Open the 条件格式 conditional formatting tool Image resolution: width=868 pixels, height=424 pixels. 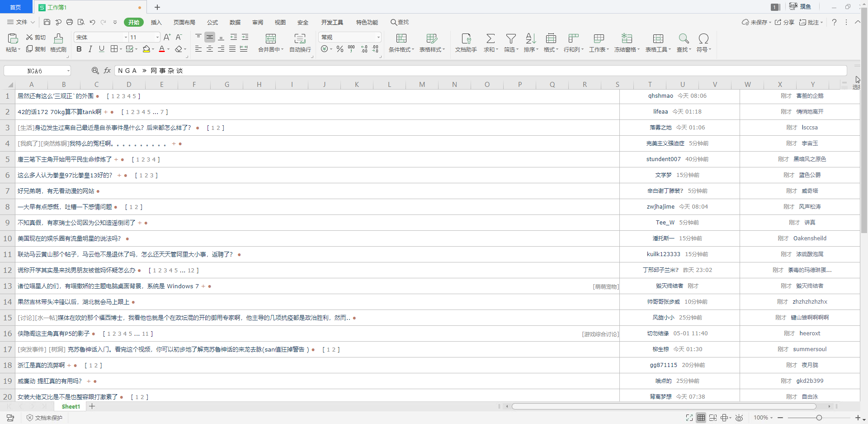(x=401, y=43)
